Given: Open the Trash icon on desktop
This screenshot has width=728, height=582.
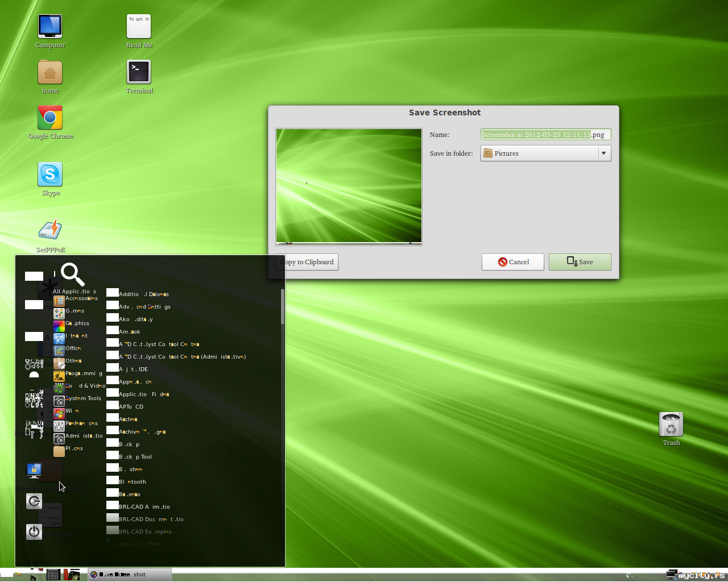Looking at the screenshot, I should coord(671,425).
